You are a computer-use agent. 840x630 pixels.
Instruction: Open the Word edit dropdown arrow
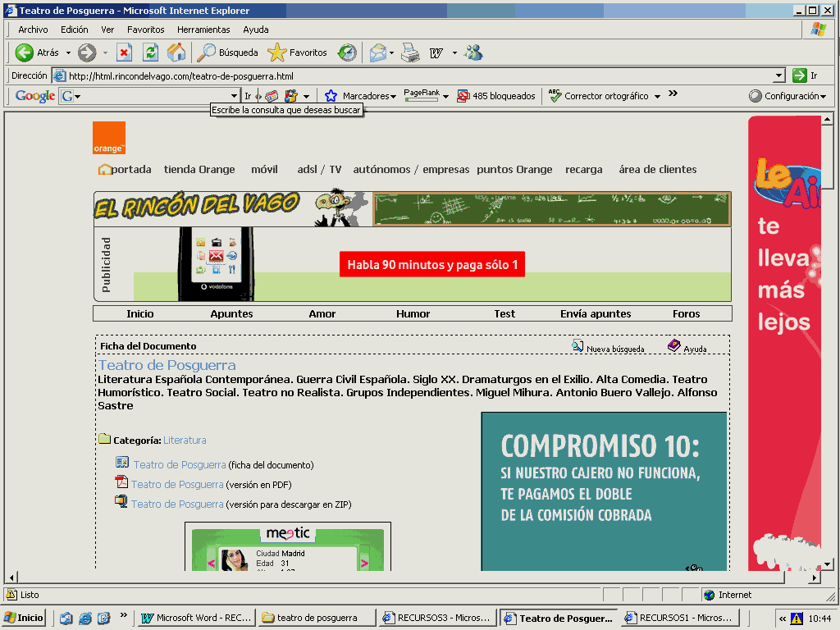pos(454,53)
